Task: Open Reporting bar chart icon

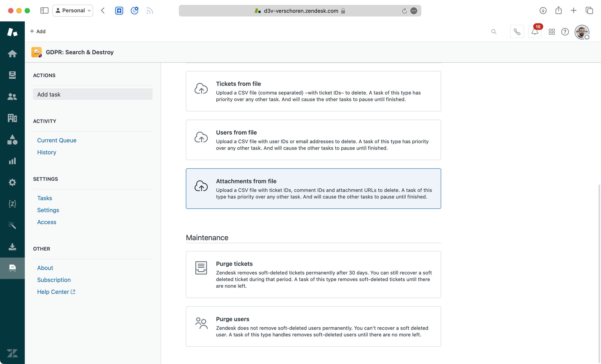Action: pos(12,161)
